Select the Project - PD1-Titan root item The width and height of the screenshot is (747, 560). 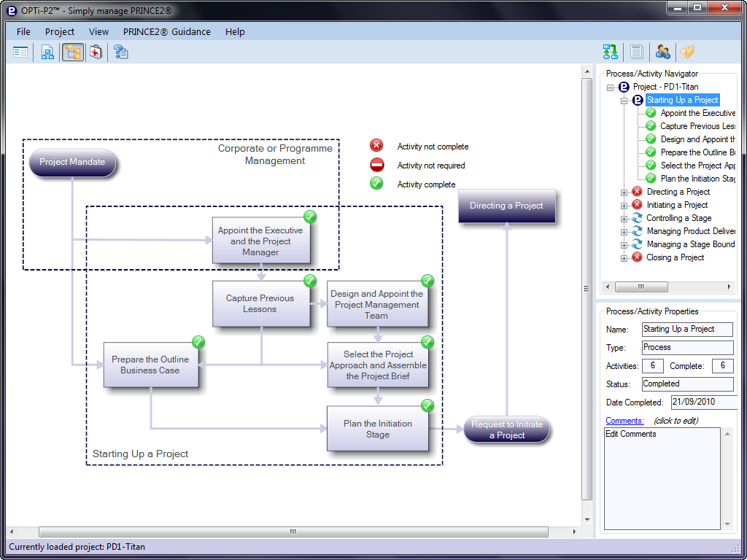pos(665,87)
